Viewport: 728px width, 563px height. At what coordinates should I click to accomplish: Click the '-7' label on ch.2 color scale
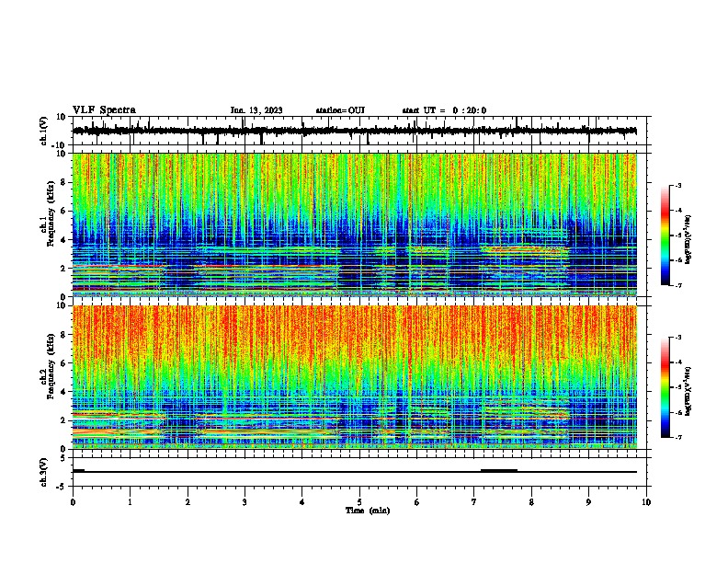(x=677, y=437)
